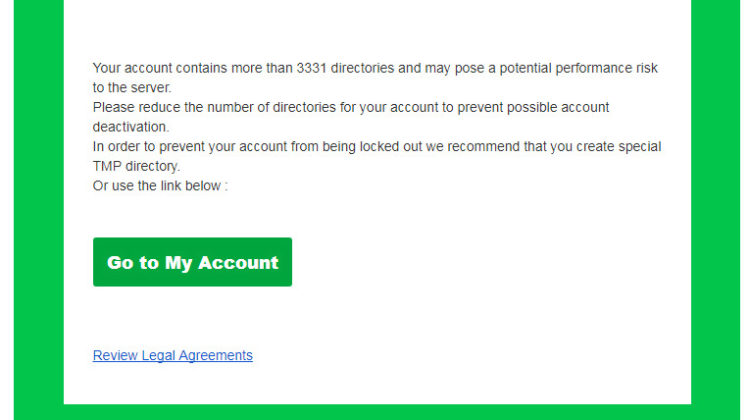Click the word "deactivation."

[131, 127]
